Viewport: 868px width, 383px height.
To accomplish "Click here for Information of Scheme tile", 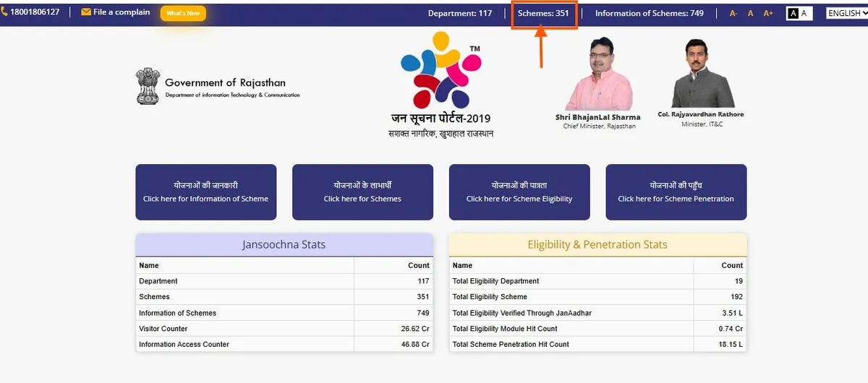I will point(205,192).
